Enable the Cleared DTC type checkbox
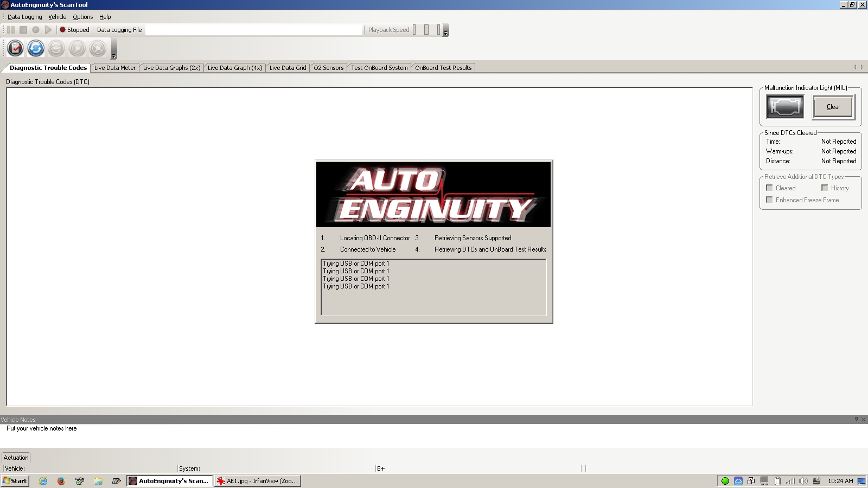The height and width of the screenshot is (488, 868). pyautogui.click(x=769, y=188)
